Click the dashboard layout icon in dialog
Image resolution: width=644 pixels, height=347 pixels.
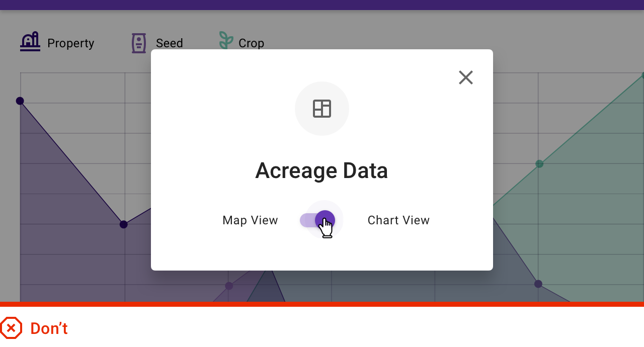[322, 109]
